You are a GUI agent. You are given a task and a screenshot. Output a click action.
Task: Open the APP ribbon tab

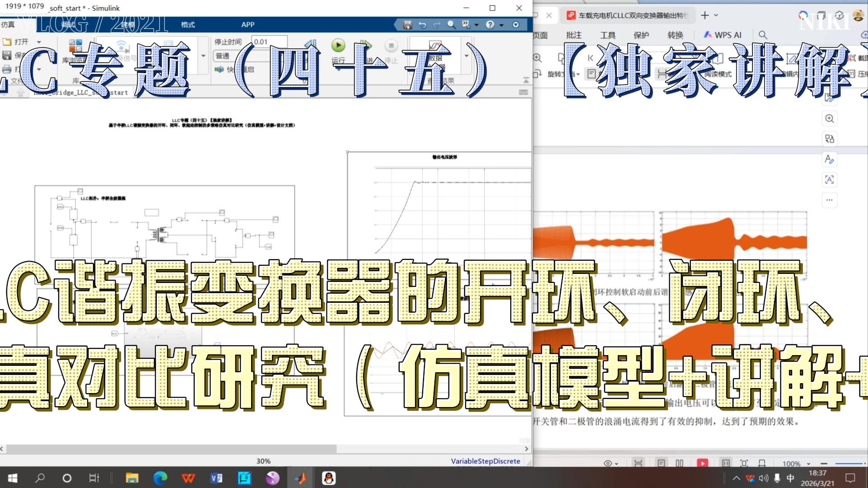[x=247, y=24]
